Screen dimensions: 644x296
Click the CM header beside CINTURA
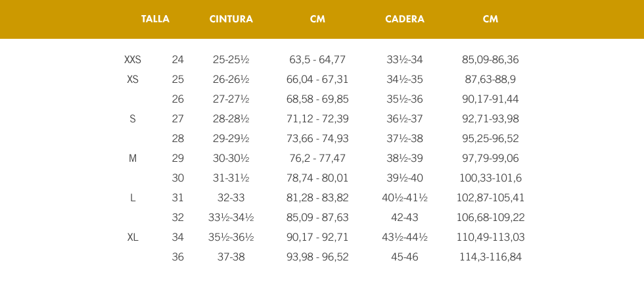pos(317,19)
